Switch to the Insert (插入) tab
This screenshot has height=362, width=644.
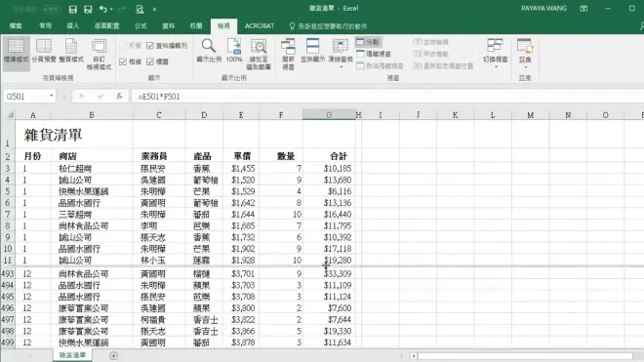click(73, 26)
